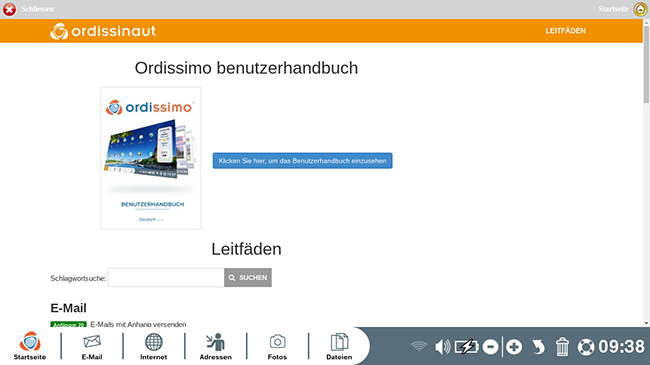
Task: Click the red Schliessen close icon
Action: coord(9,9)
